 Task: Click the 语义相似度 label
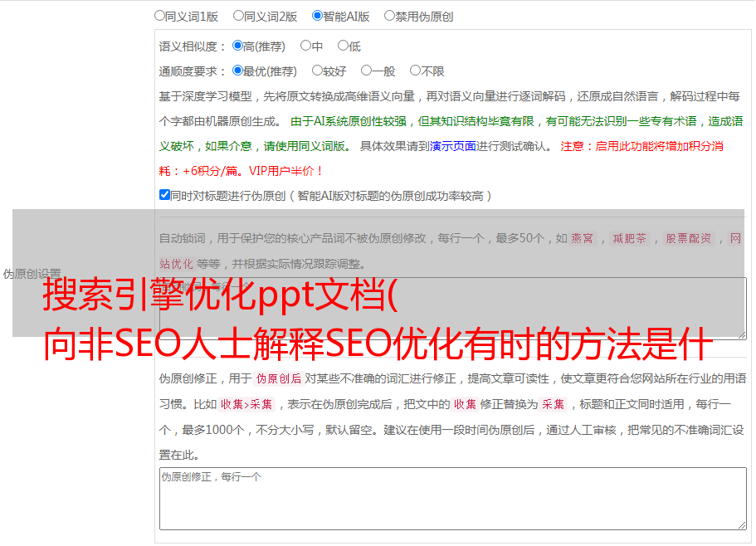coord(193,46)
